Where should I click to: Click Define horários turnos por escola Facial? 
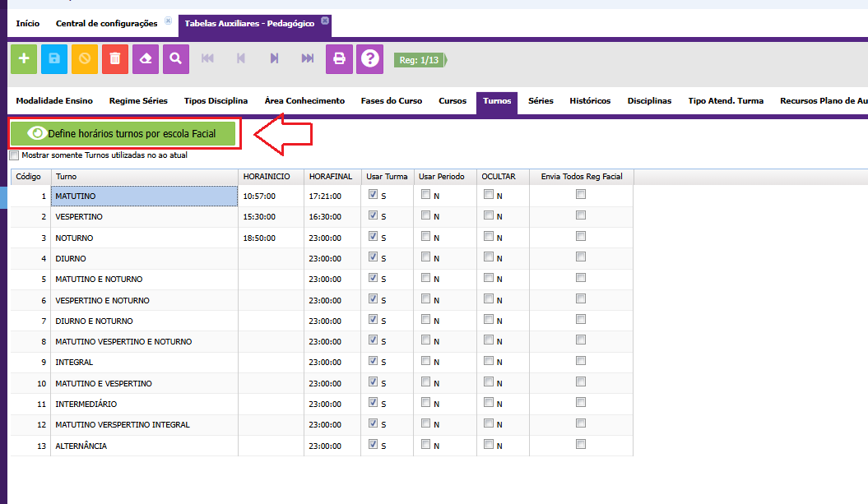coord(123,133)
